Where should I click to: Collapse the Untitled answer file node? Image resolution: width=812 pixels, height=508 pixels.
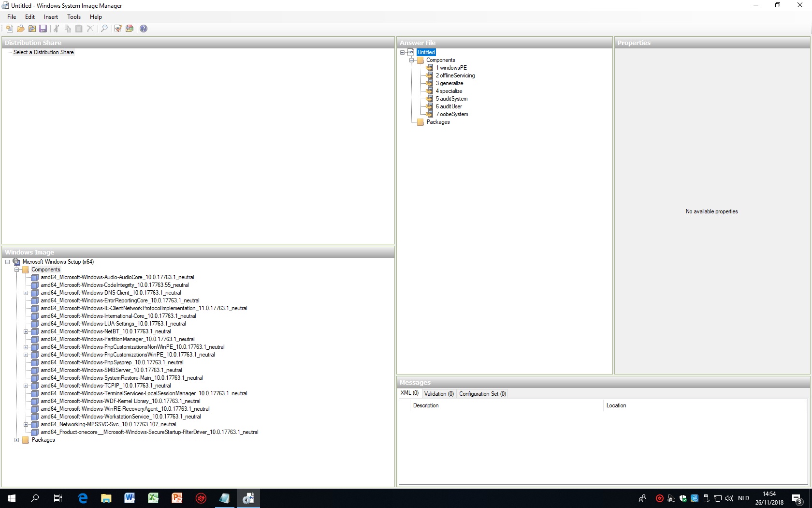(402, 52)
